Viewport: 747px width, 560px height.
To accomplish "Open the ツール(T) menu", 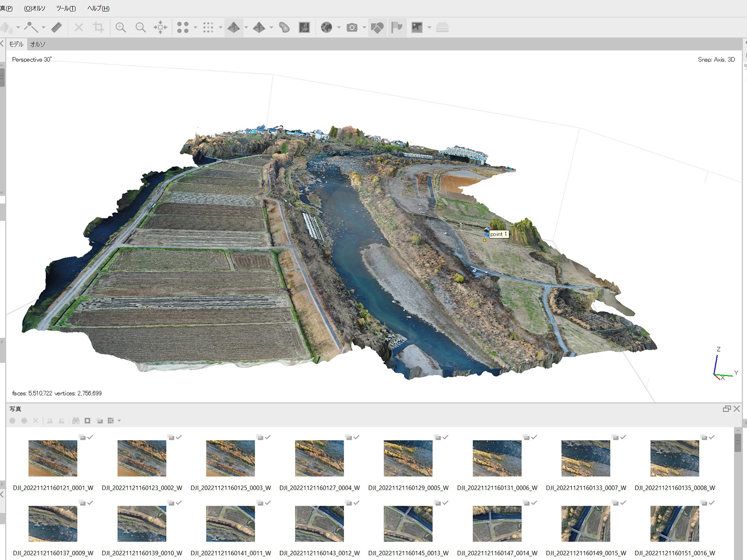I will [66, 8].
